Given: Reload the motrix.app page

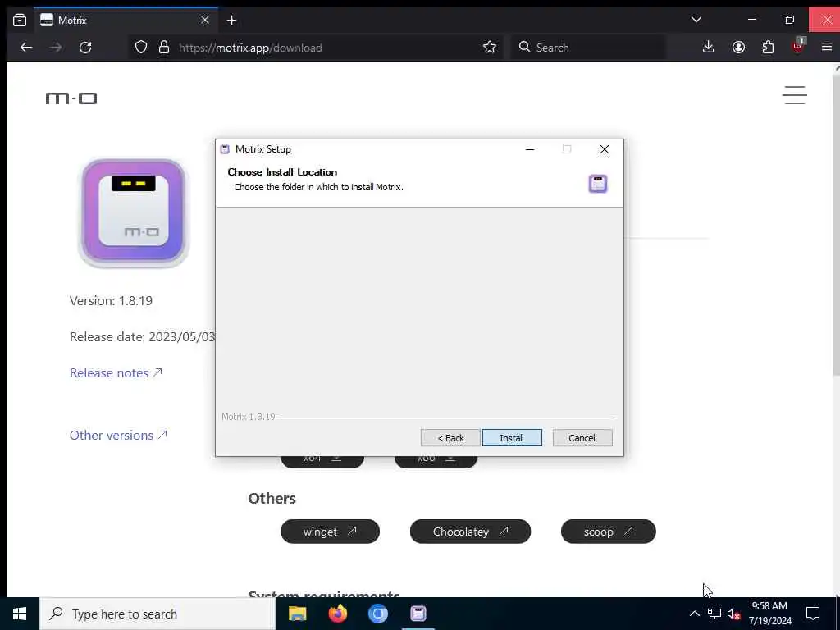Looking at the screenshot, I should coord(85,48).
